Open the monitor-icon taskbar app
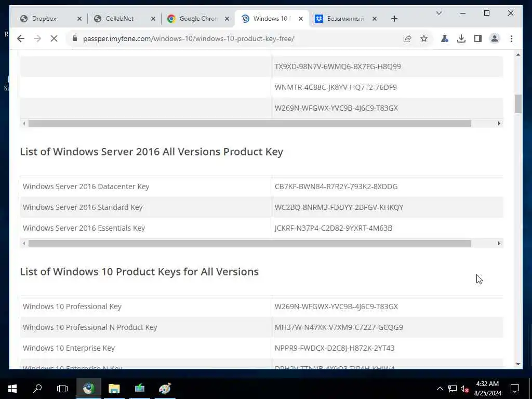Image resolution: width=532 pixels, height=399 pixels. [139, 389]
